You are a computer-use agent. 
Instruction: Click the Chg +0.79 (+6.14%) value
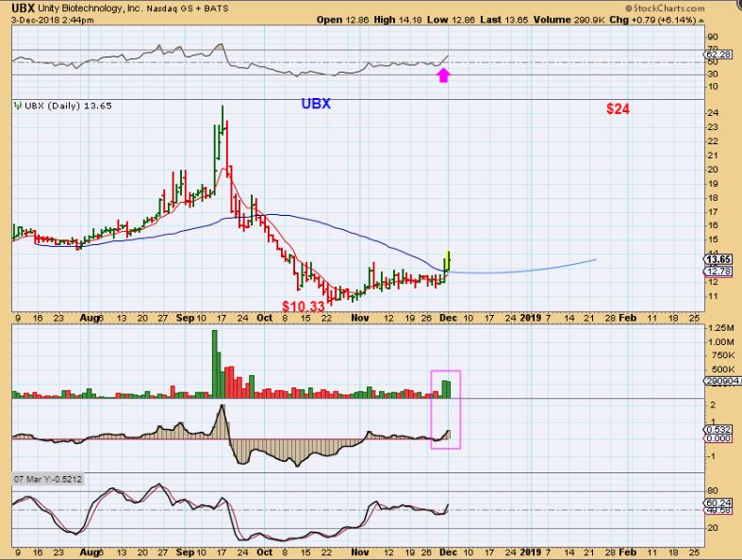[x=652, y=20]
